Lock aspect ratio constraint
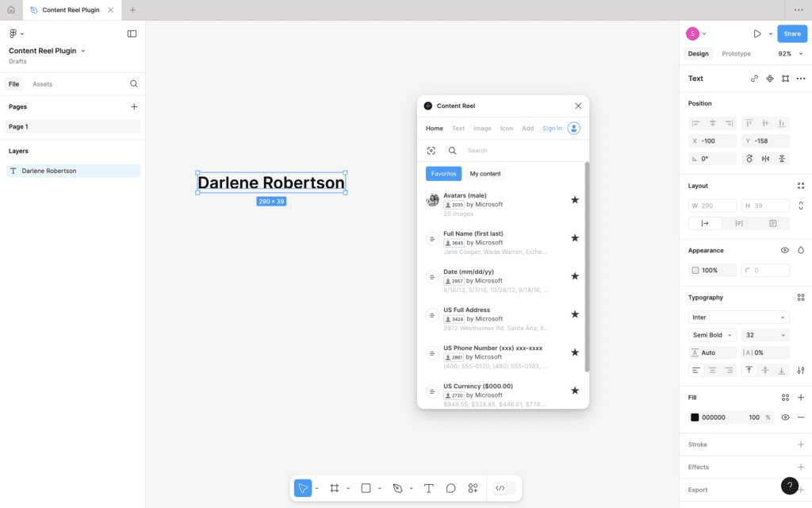The width and height of the screenshot is (812, 508). [x=801, y=206]
